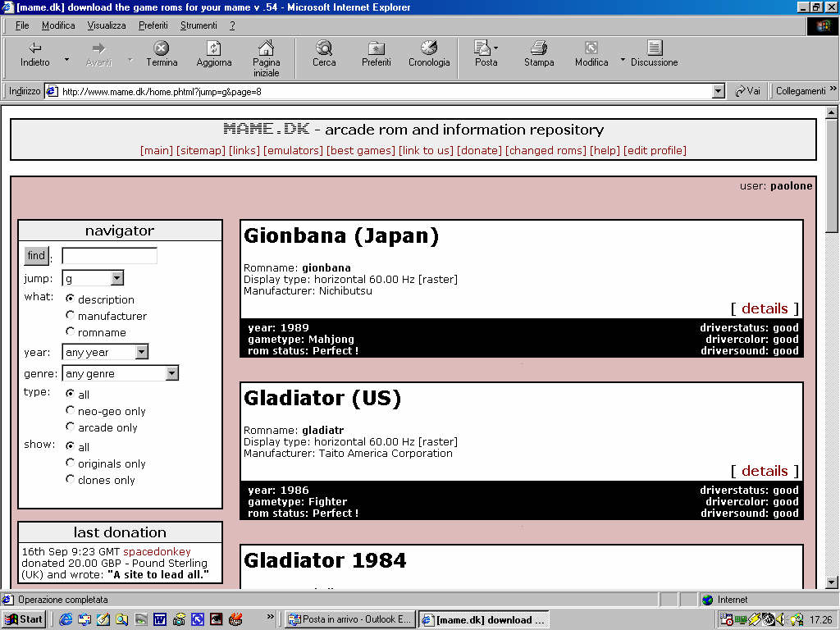840x630 pixels.
Task: Open the ? help menu
Action: click(232, 25)
